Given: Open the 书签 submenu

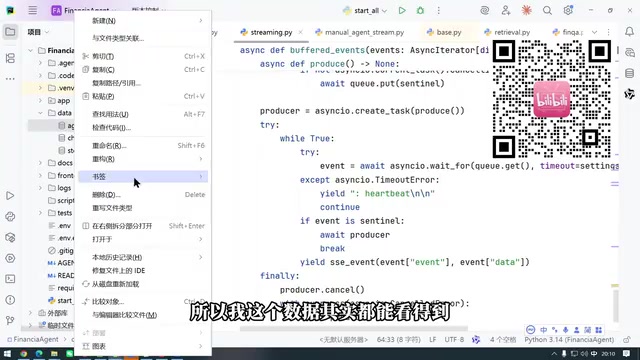Looking at the screenshot, I should (143, 177).
